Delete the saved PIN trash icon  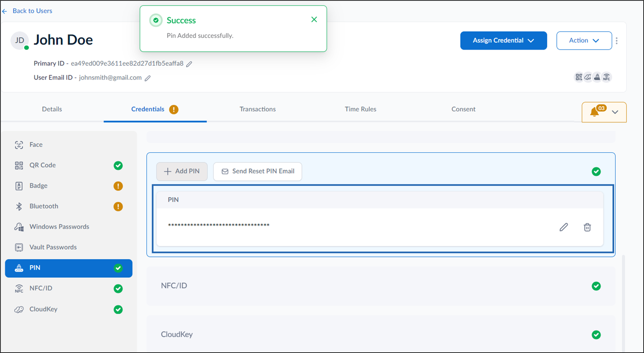[x=587, y=227]
